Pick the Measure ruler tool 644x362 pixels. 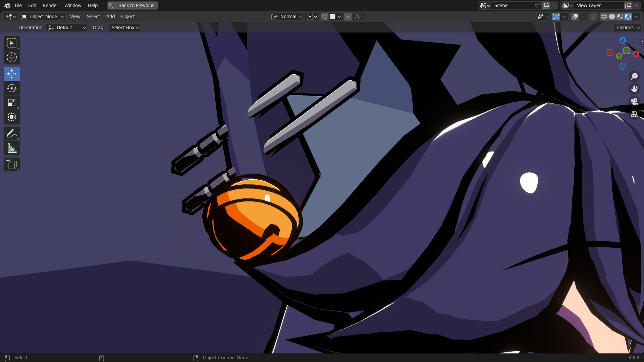point(12,148)
